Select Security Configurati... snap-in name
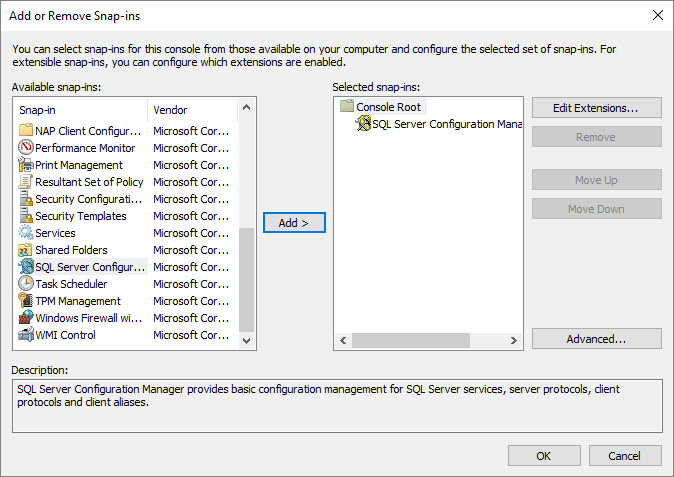The image size is (674, 477). tap(89, 199)
